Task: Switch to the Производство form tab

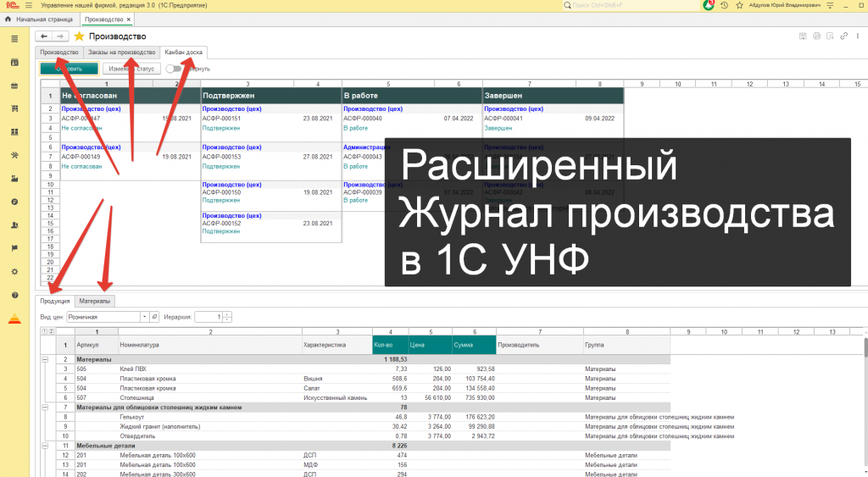Action: coord(59,52)
